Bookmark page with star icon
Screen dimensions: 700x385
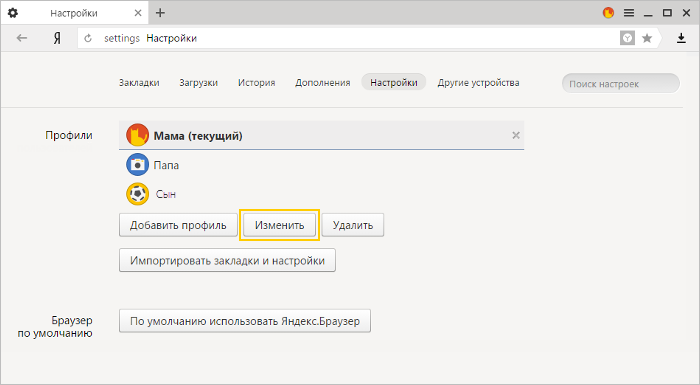tap(647, 38)
